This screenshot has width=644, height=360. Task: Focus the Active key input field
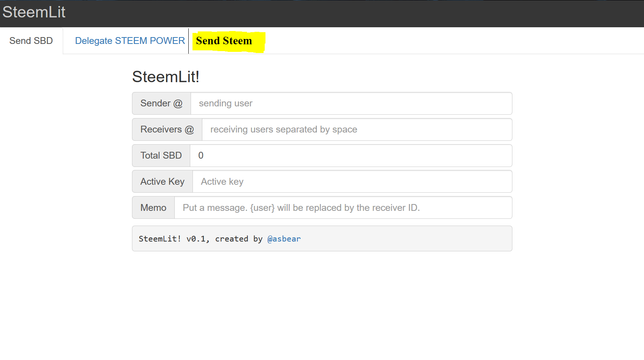pos(352,182)
